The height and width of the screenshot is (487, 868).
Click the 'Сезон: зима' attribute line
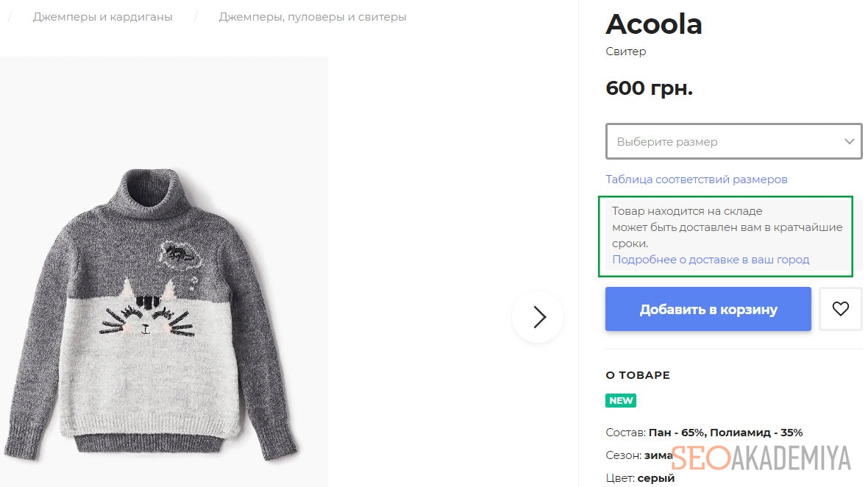pyautogui.click(x=637, y=455)
